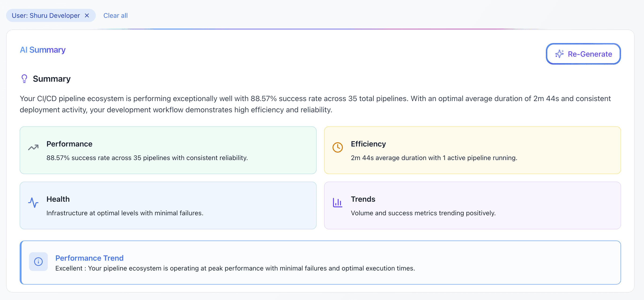Click the AI Summary heading

43,50
